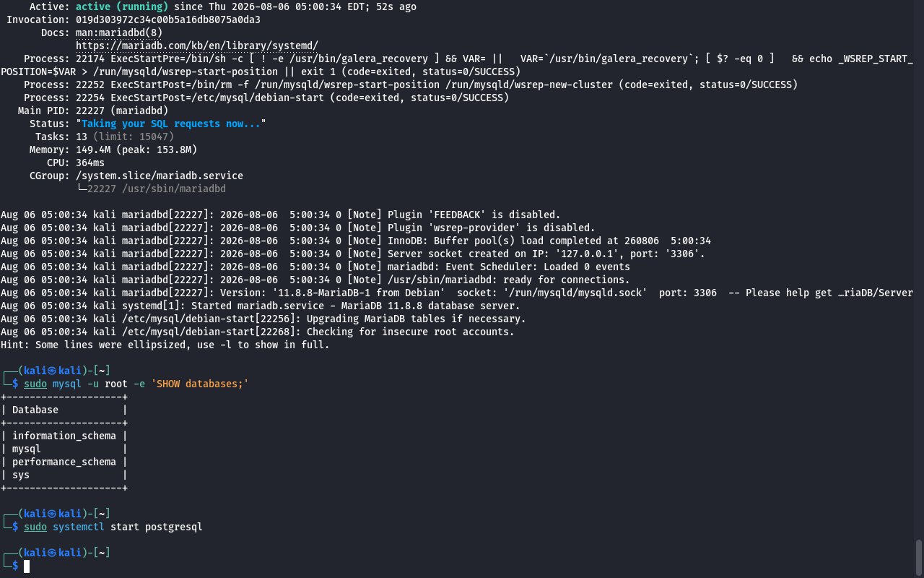Screen dimensions: 924x578
Task: Click the /system.slice/mariadb.service CGroup path
Action: 160,176
